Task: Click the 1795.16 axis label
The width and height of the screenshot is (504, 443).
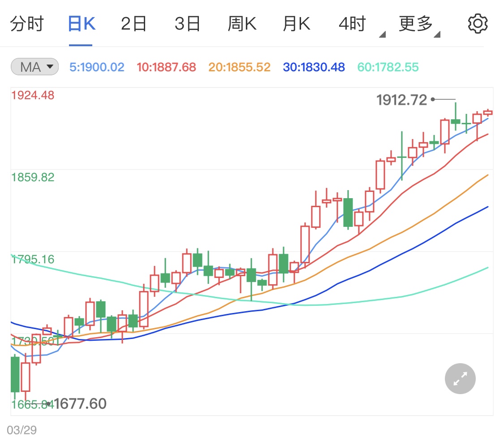Action: coord(33,259)
